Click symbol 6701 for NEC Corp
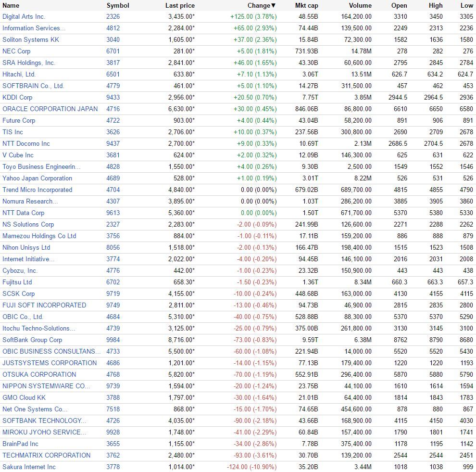Viewport: 476px width, 472px height. pos(113,51)
